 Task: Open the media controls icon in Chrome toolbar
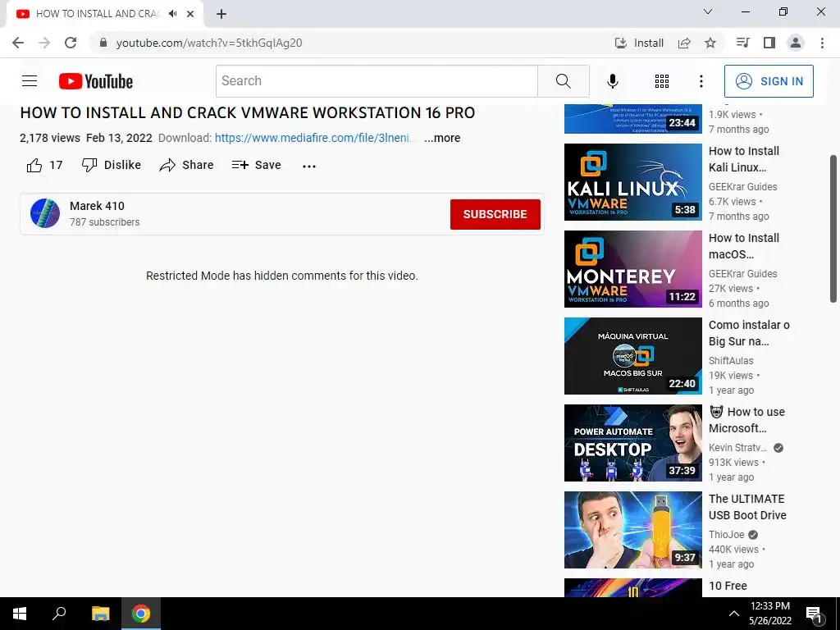(x=742, y=43)
